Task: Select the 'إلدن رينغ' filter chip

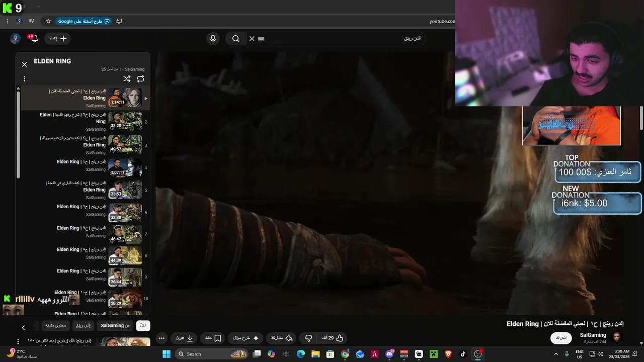Action: 84,325
